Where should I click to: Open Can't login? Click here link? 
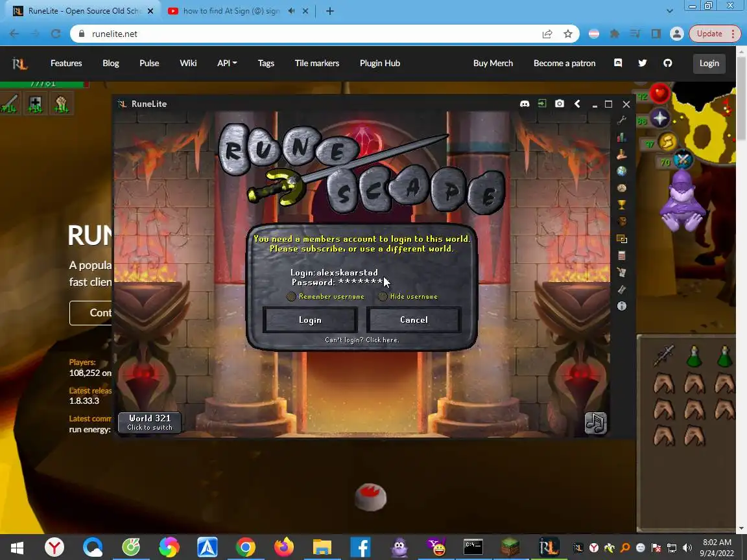tap(362, 340)
